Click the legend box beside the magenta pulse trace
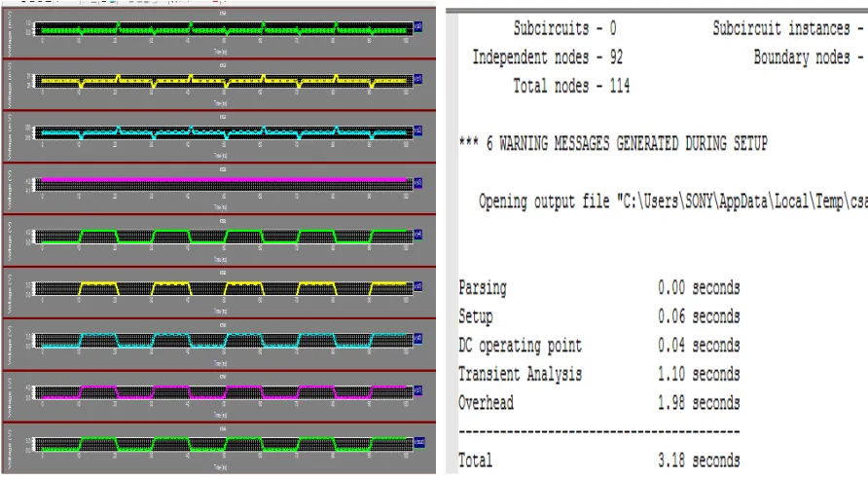 418,390
